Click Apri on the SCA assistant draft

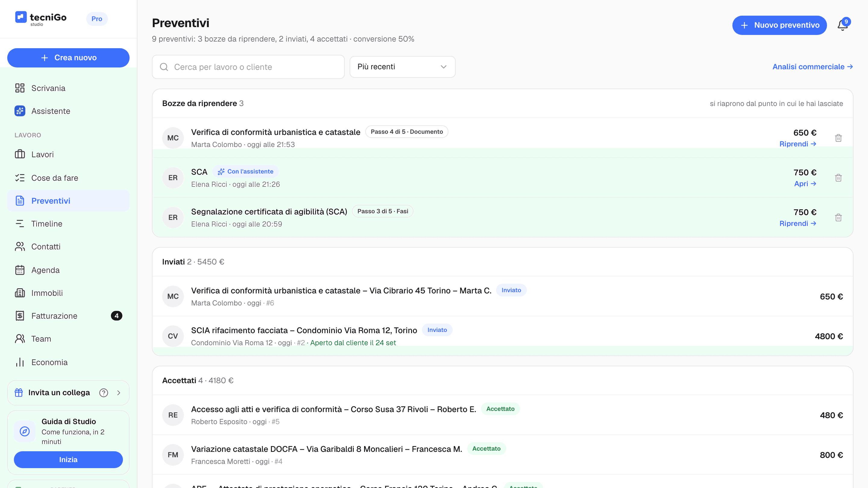pos(805,184)
